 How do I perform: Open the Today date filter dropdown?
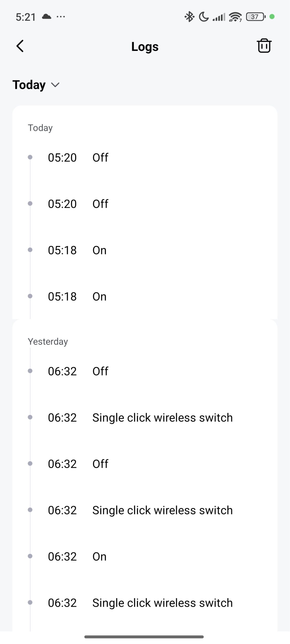tap(36, 85)
